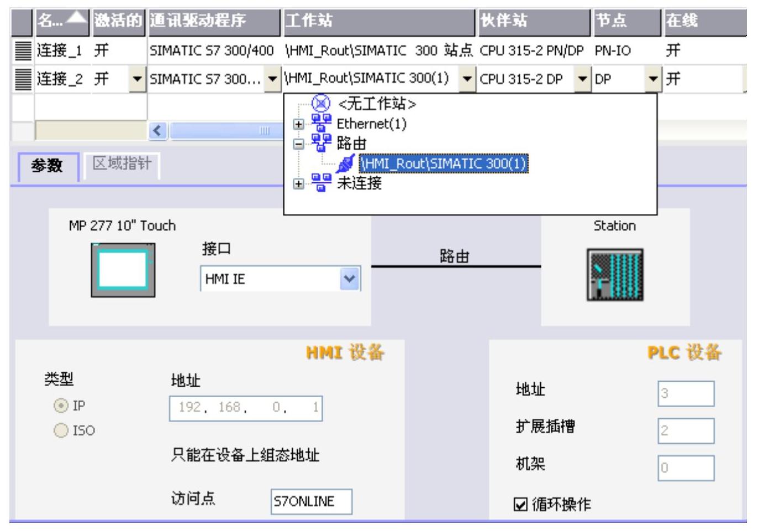Viewport: 759px width, 532px height.
Task: Click the PLC 地址 field showing 3
Action: pos(686,394)
